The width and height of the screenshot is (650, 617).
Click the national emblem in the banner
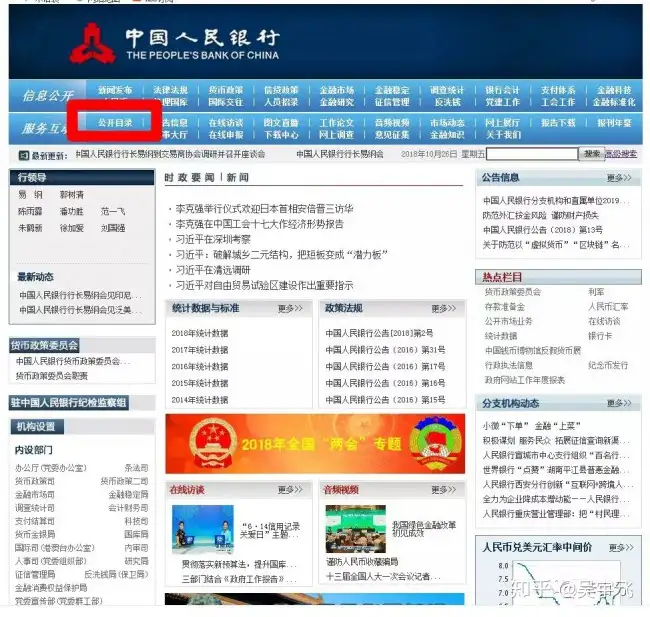tap(213, 444)
